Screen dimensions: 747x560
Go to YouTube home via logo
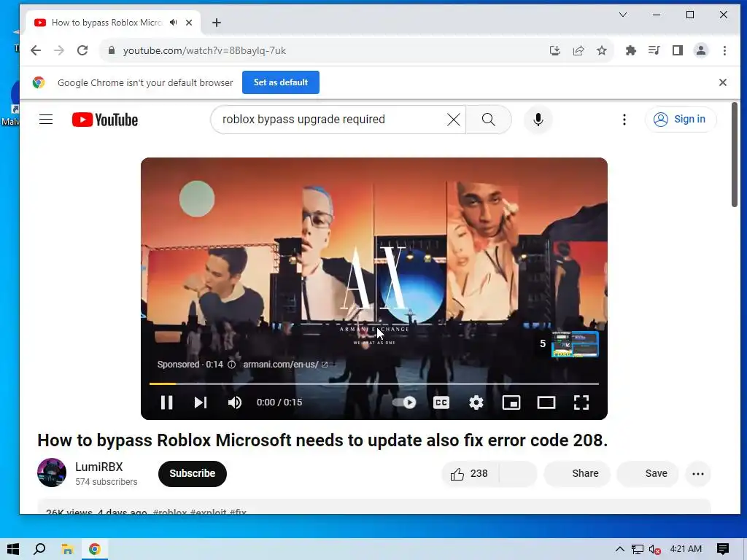pos(105,120)
